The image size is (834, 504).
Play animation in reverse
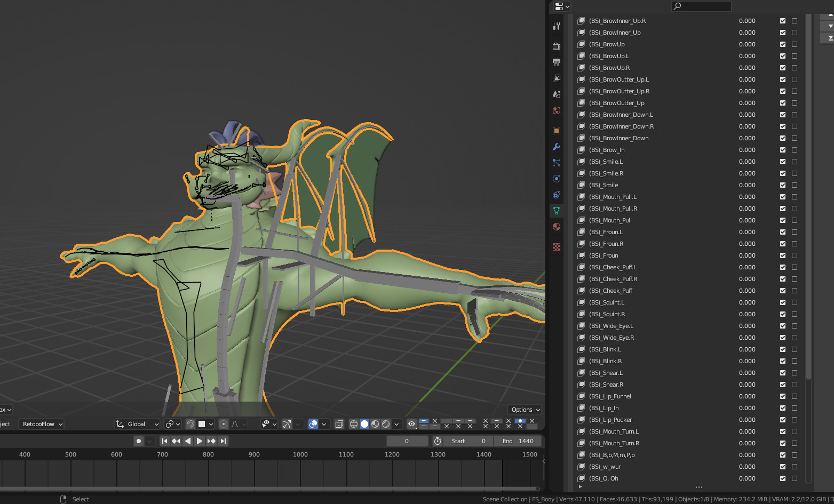(x=188, y=441)
